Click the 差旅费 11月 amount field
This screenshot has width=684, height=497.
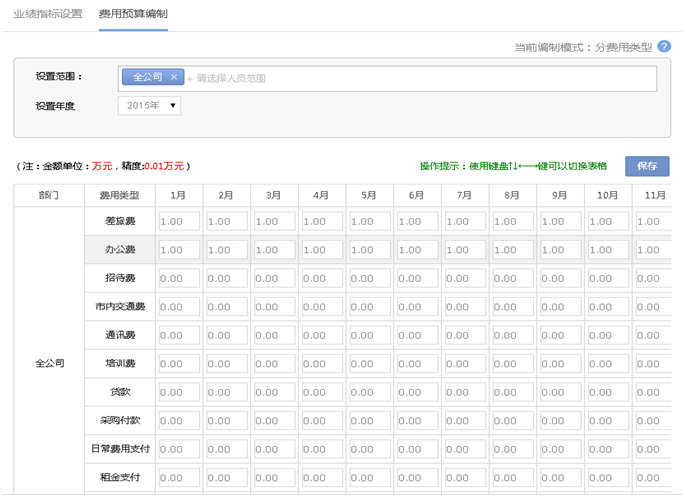[x=653, y=221]
